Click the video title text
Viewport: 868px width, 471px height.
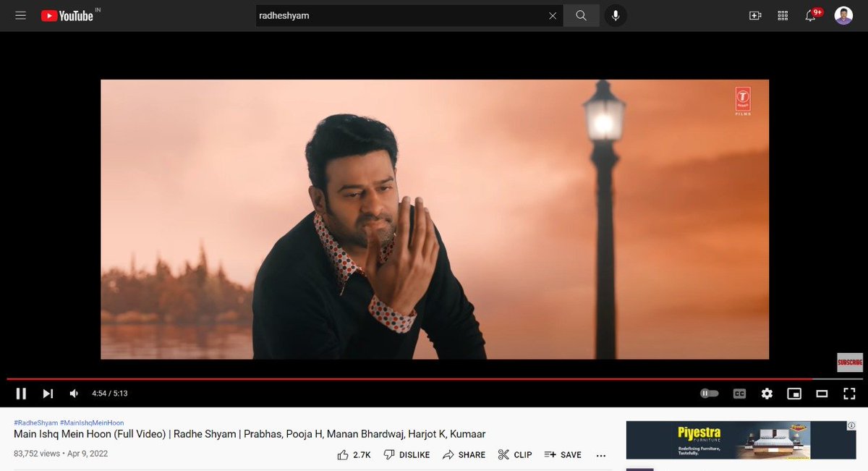point(250,434)
